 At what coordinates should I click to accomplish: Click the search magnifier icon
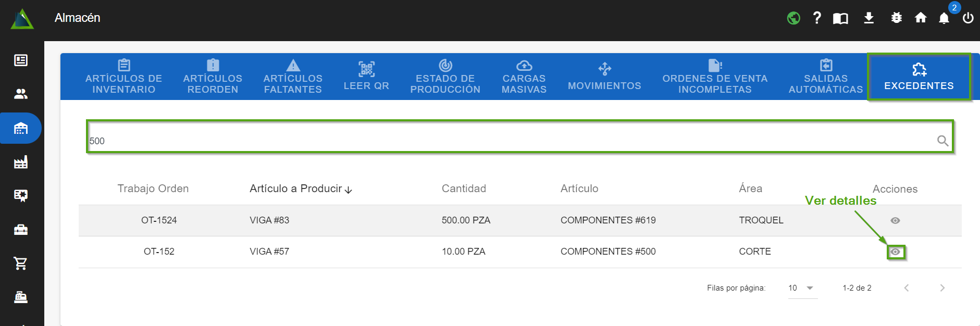(x=942, y=141)
